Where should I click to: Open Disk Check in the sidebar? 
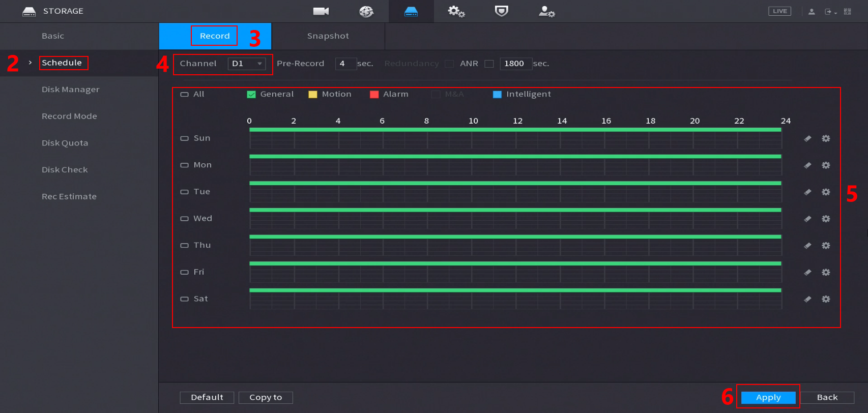tap(65, 170)
